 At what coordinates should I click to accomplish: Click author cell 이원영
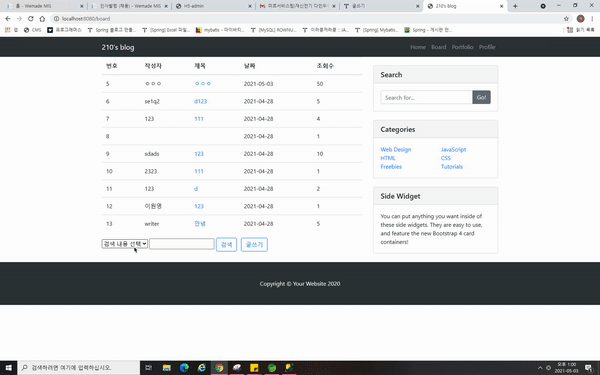pyautogui.click(x=153, y=206)
